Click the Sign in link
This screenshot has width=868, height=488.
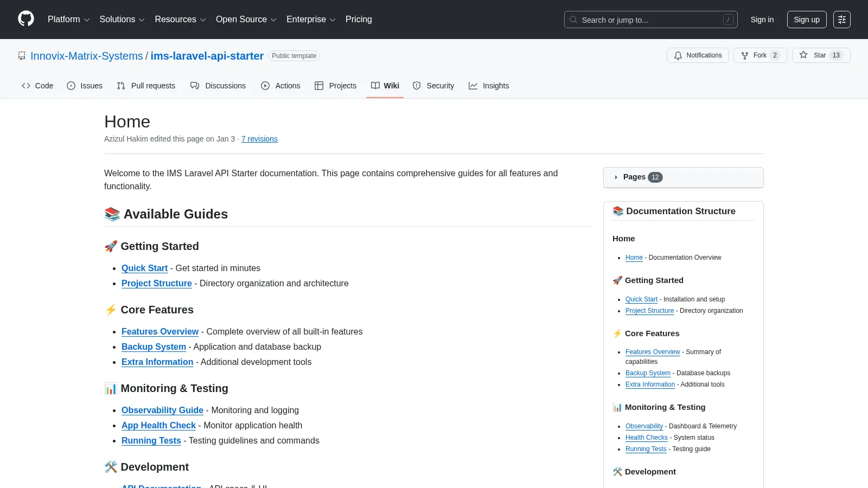tap(762, 20)
